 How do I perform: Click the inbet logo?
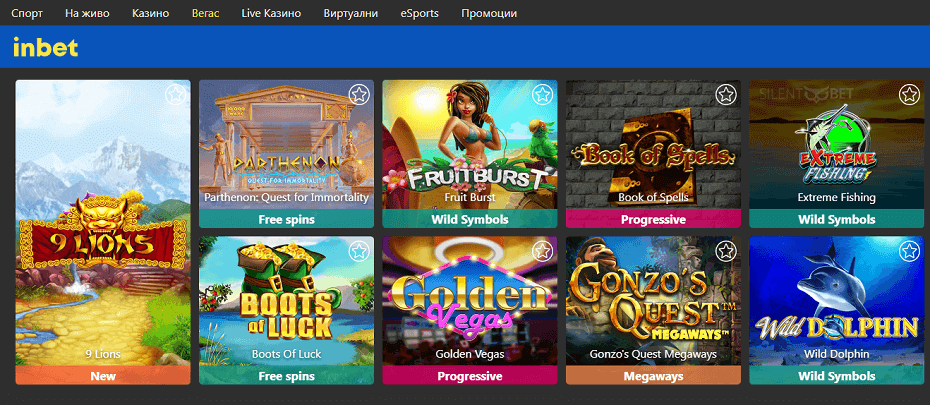(x=46, y=47)
